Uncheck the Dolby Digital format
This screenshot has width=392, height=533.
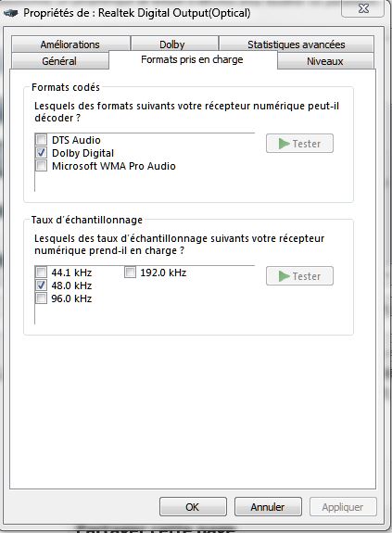pos(42,153)
